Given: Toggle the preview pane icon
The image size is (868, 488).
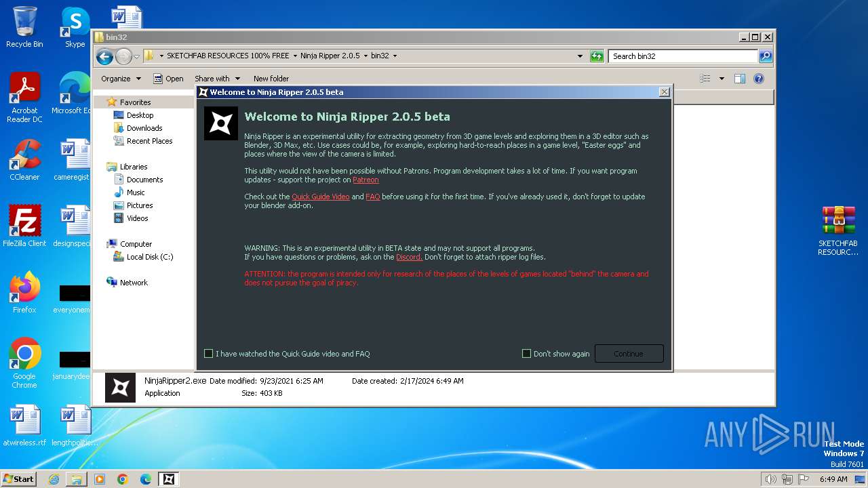Looking at the screenshot, I should point(740,79).
